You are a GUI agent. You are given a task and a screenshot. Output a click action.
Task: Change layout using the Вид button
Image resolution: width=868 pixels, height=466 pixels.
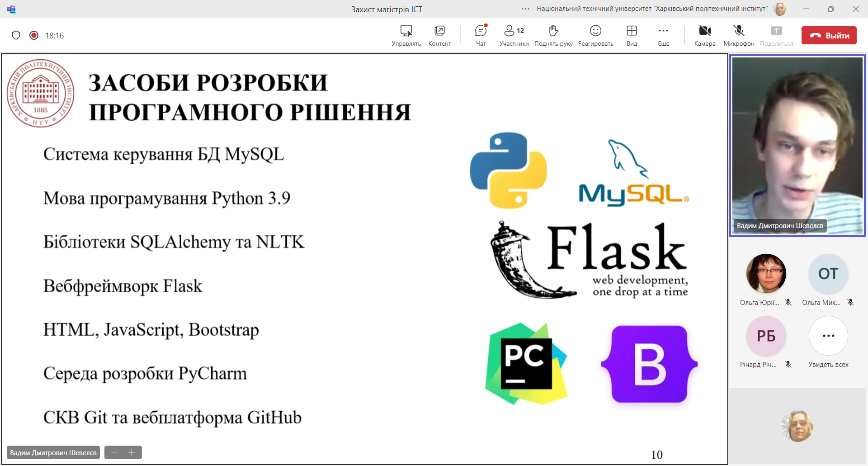(x=632, y=35)
